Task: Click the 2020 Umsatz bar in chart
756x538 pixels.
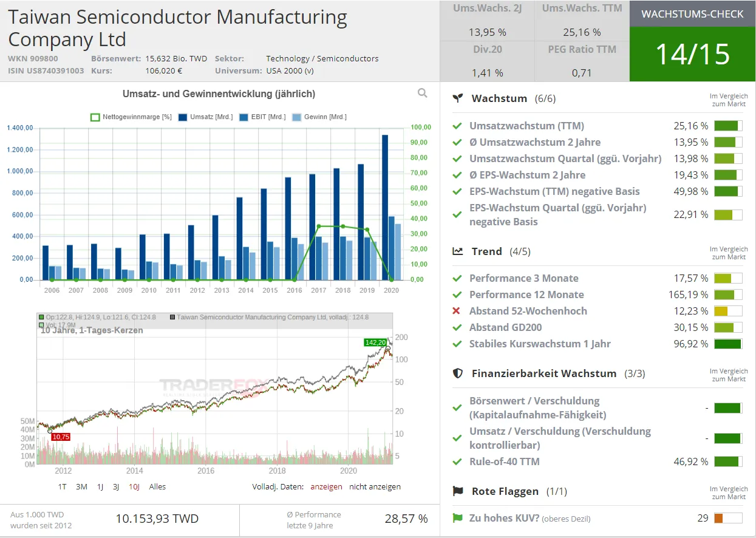Action: click(385, 207)
